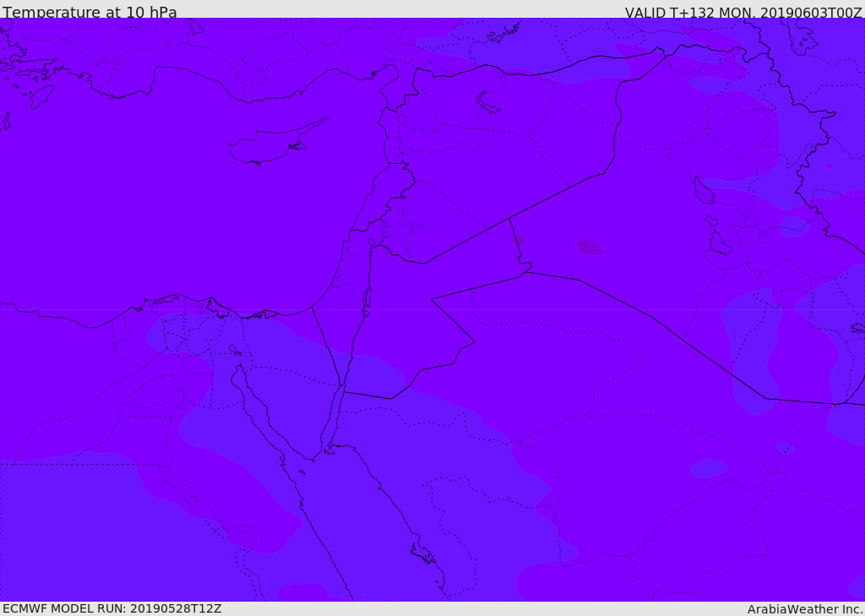Click the 'ArabiaWeather Inc' credit text

point(805,609)
